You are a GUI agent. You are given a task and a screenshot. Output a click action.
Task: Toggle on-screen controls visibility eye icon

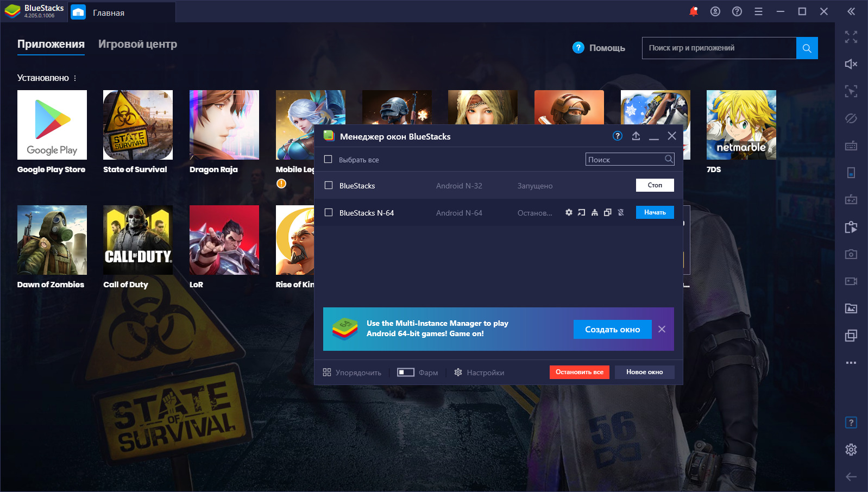point(851,118)
